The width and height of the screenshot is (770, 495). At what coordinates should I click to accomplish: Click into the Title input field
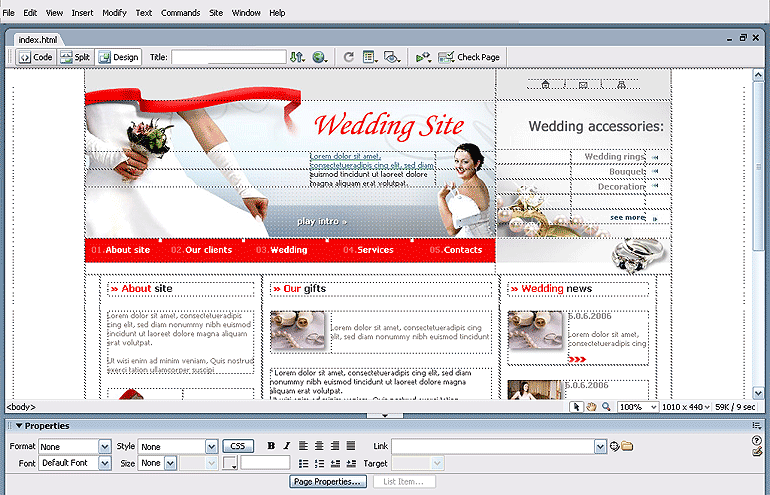(x=229, y=57)
